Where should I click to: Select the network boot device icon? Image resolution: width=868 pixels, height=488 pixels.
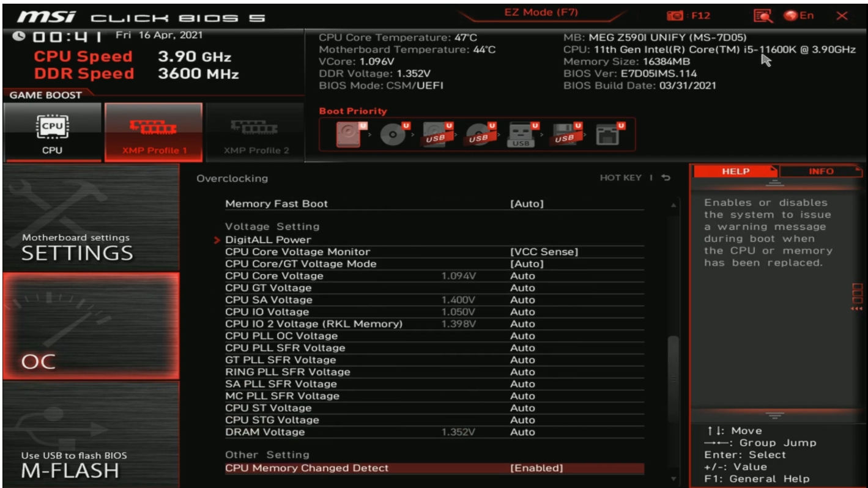point(609,135)
